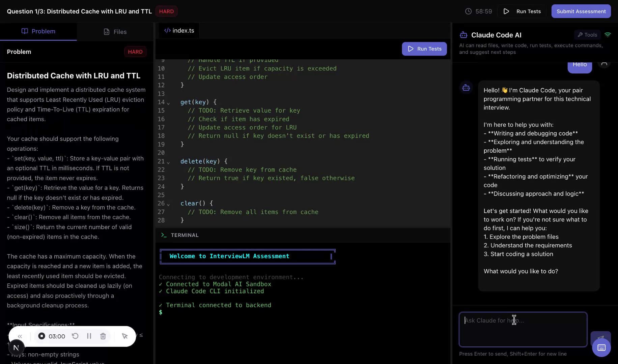Click the Ask Claude chat input field

pyautogui.click(x=523, y=329)
